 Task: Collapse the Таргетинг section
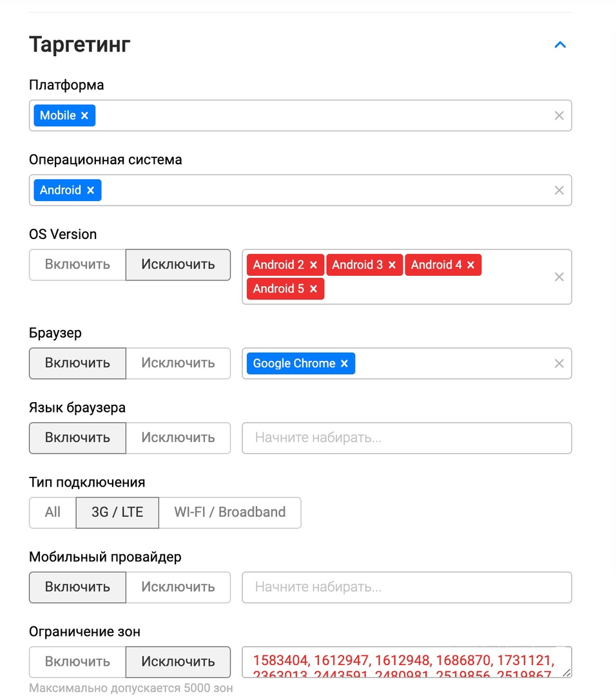[x=560, y=45]
